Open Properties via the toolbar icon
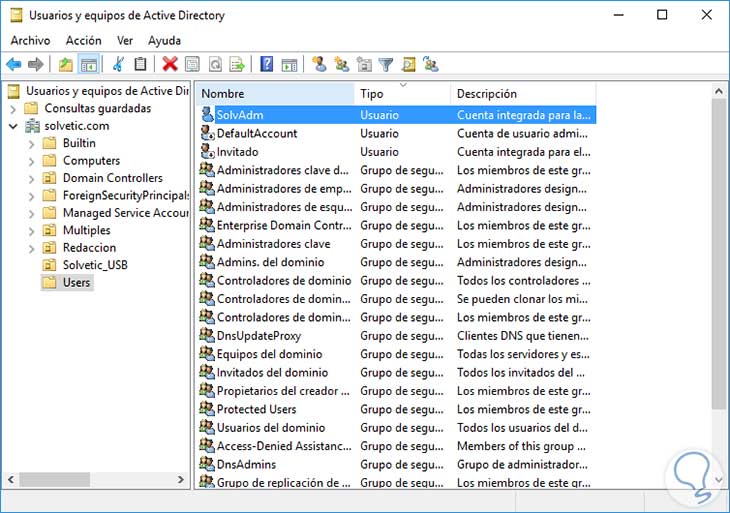 point(192,64)
